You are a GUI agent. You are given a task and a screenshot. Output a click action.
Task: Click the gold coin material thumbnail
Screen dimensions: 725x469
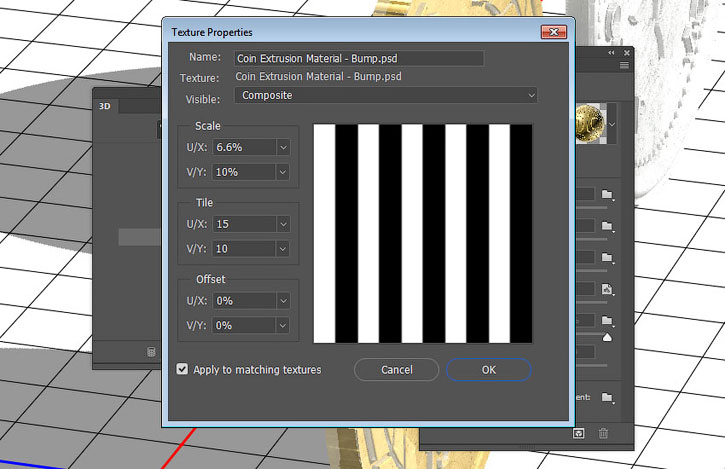pos(590,123)
